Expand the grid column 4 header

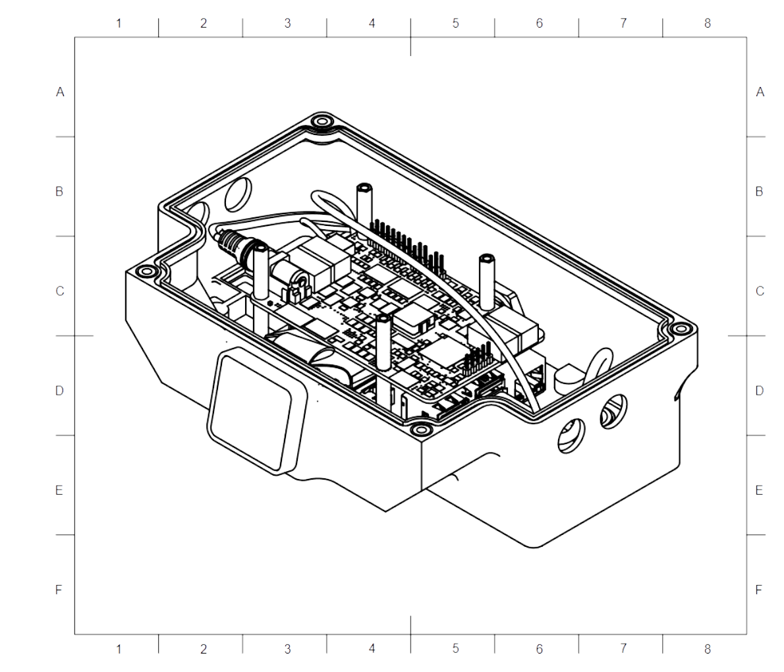pos(371,22)
